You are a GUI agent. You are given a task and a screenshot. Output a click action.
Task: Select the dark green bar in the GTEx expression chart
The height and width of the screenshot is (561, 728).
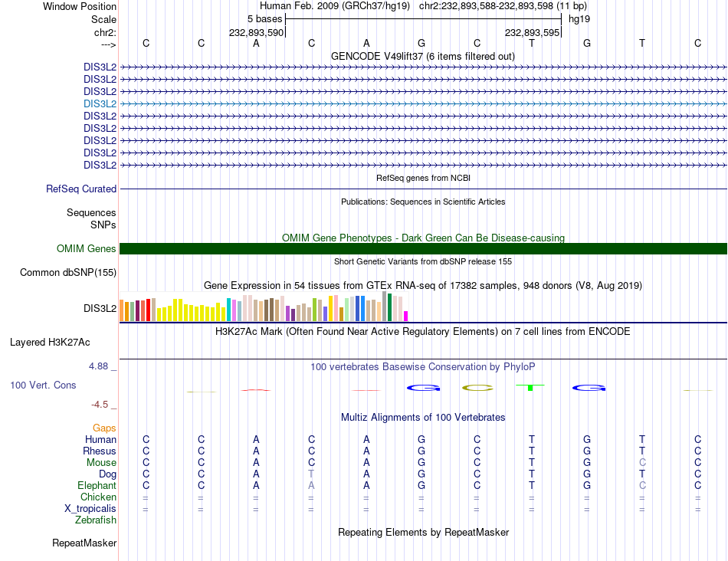(389, 307)
